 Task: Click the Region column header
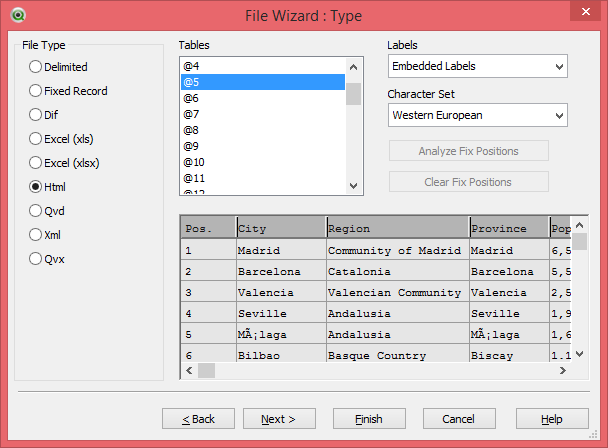(398, 228)
